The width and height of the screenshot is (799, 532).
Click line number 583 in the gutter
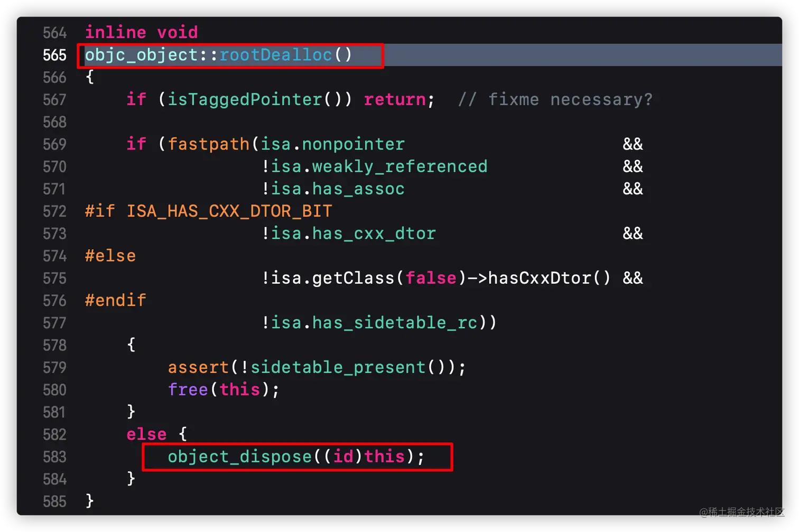click(54, 456)
